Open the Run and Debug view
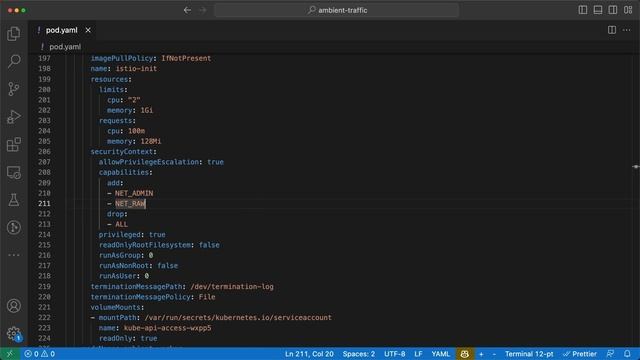 coord(14,117)
